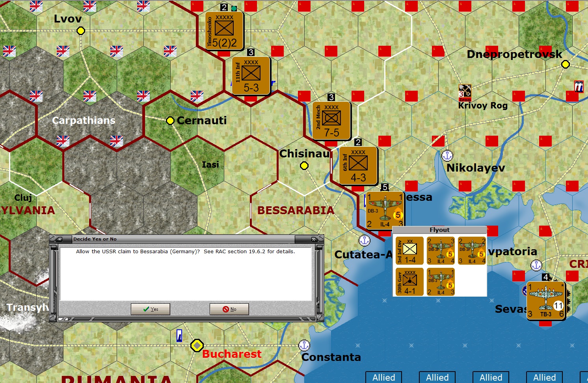Click stack count 5 above Odessa bomber
Screen dimensions: 588x383
(385, 187)
